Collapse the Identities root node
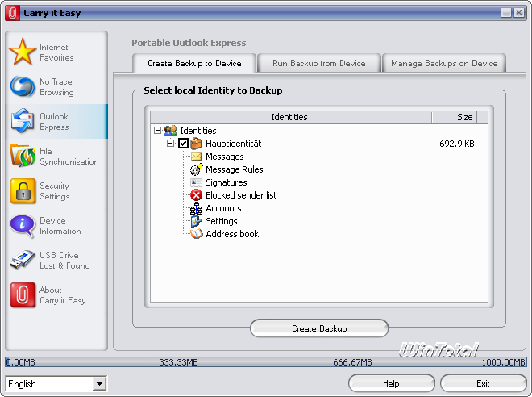The height and width of the screenshot is (397, 532). click(x=157, y=131)
